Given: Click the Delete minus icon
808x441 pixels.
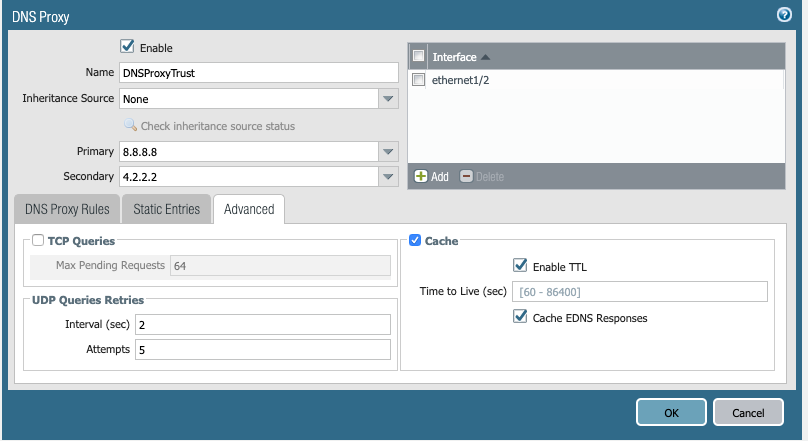Looking at the screenshot, I should 466,177.
